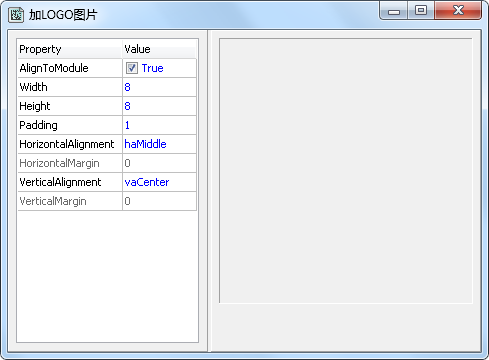Click the app icon in the title bar
The height and width of the screenshot is (360, 489).
(x=16, y=15)
